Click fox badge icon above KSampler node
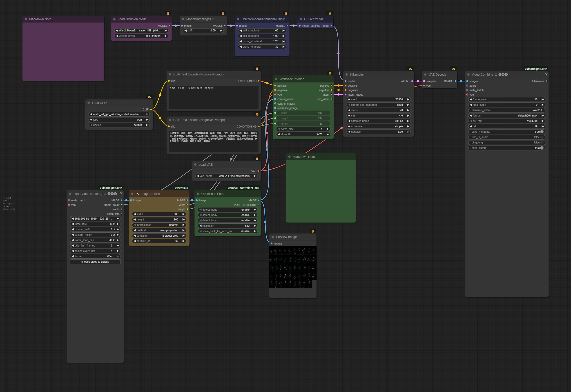The height and width of the screenshot is (392, 571). (410, 69)
